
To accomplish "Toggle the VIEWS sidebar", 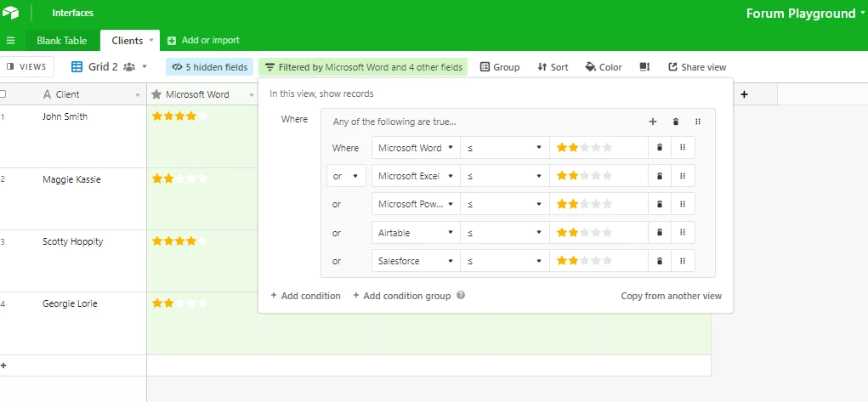I will coord(26,67).
